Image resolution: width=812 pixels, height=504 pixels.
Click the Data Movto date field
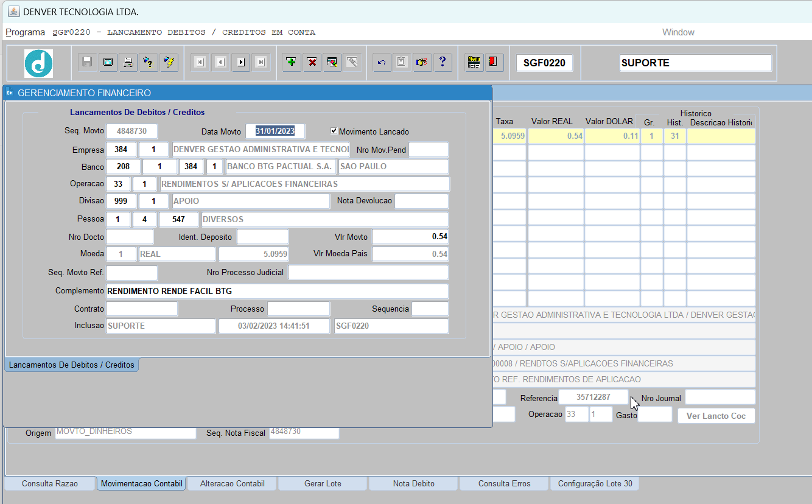[275, 131]
